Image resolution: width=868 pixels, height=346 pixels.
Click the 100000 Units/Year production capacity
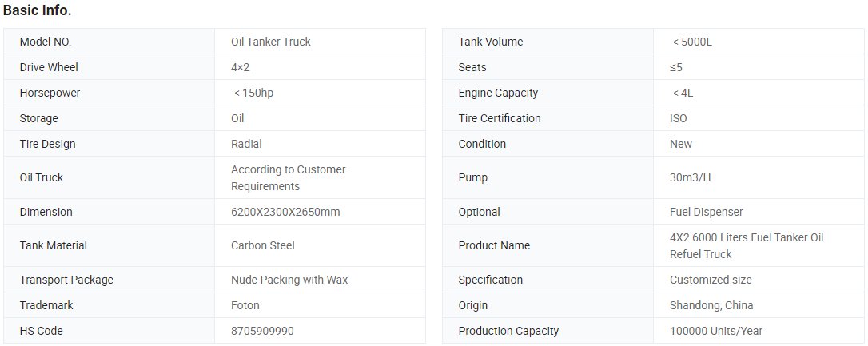pos(716,331)
